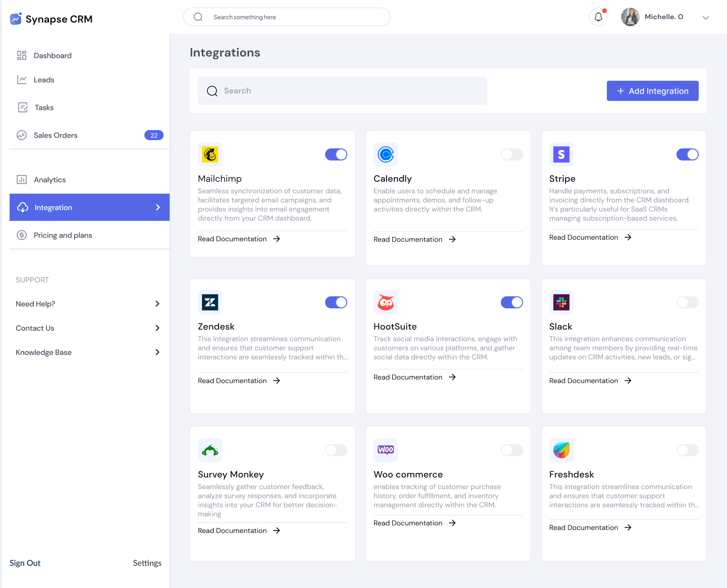Click the plus icon on Add Integration

pos(621,91)
